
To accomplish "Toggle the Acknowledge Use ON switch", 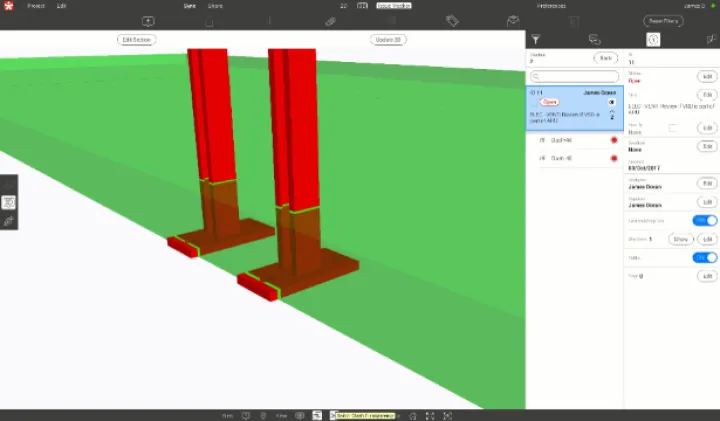I will (705, 220).
